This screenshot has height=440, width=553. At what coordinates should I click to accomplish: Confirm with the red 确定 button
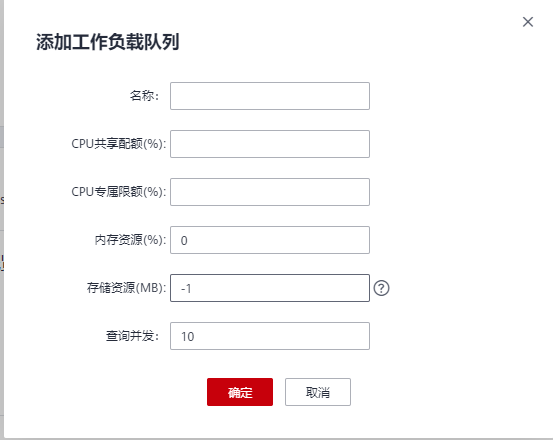pos(240,392)
